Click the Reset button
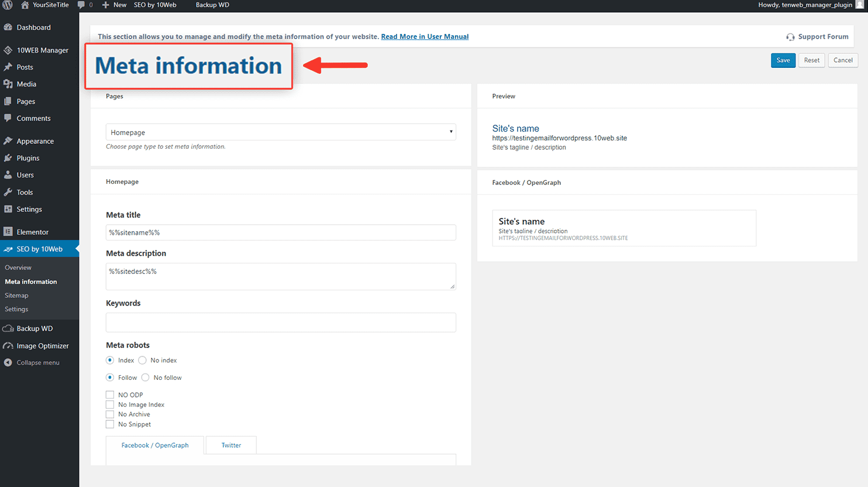868x487 pixels. pos(812,60)
